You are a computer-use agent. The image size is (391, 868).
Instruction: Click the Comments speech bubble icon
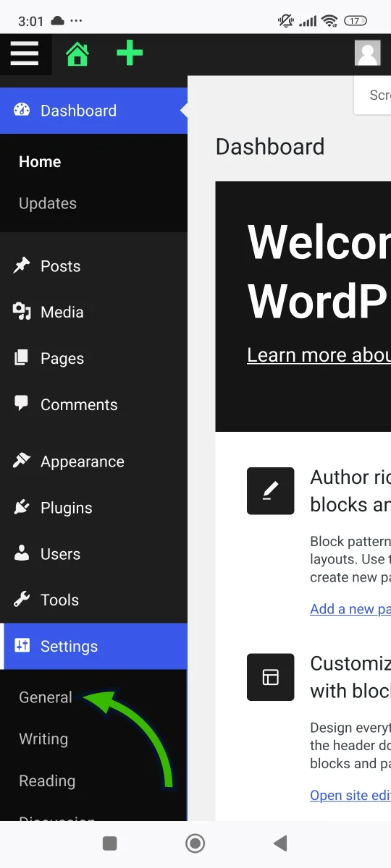(x=22, y=404)
